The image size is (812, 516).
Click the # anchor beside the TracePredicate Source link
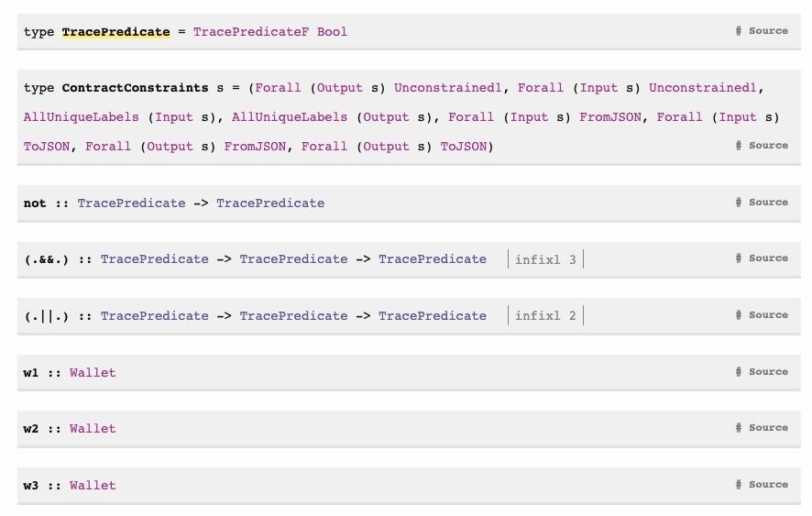pyautogui.click(x=738, y=30)
